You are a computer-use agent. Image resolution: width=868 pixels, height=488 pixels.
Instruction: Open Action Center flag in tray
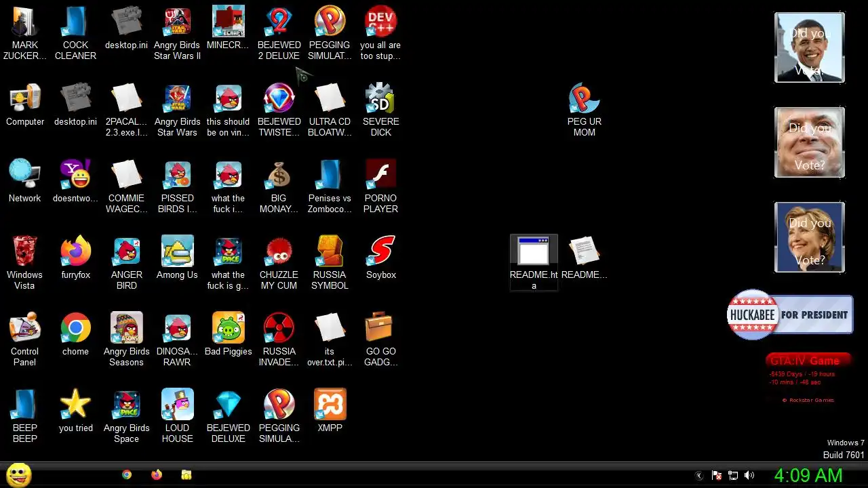click(x=716, y=476)
